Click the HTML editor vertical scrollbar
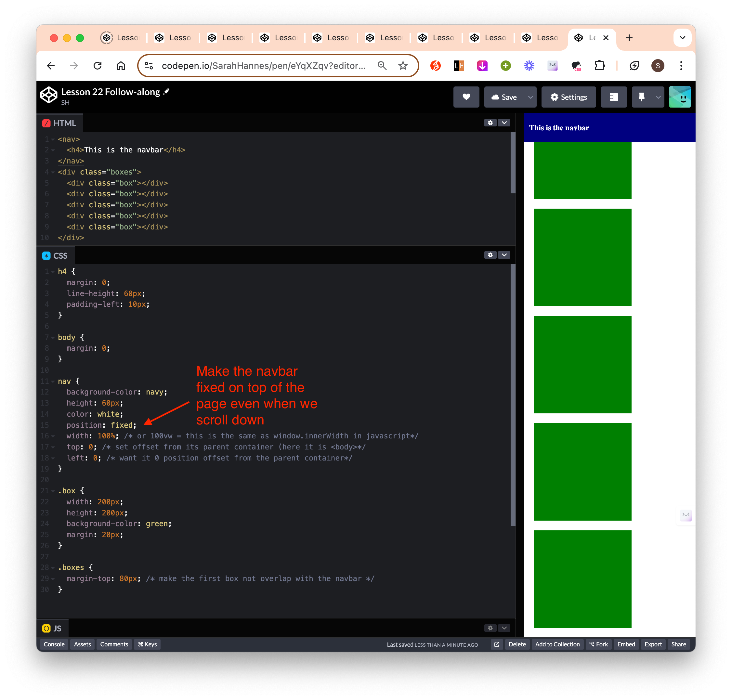This screenshot has height=700, width=732. [x=513, y=163]
